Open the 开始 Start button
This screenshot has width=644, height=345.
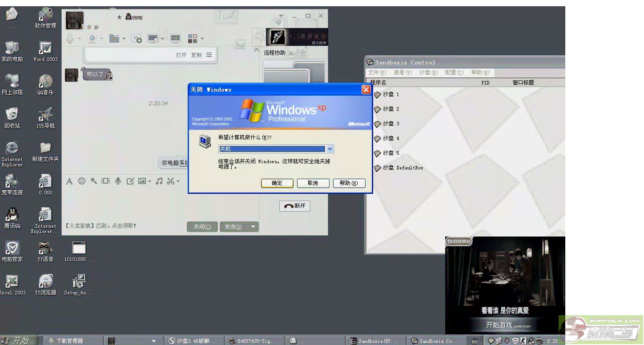click(x=18, y=341)
